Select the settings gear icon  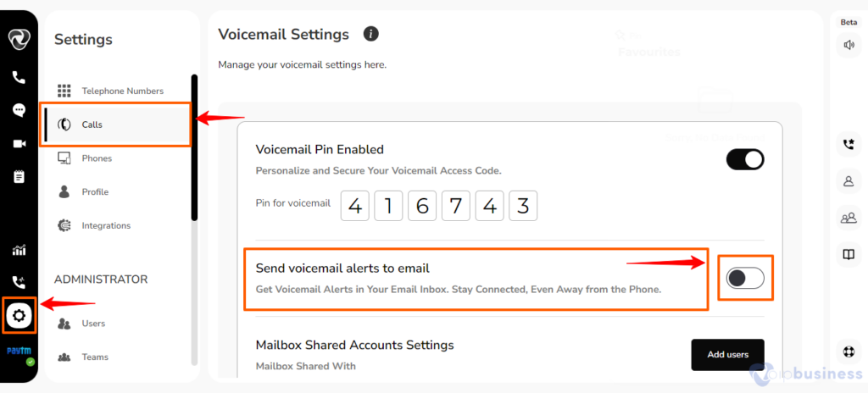pos(19,316)
